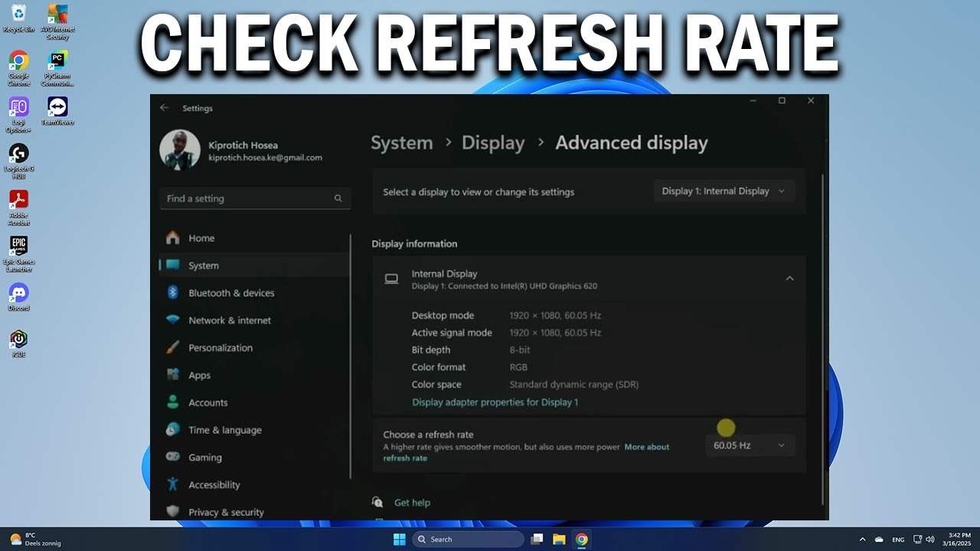This screenshot has width=980, height=551.
Task: Open Accessibility settings
Action: point(254,485)
